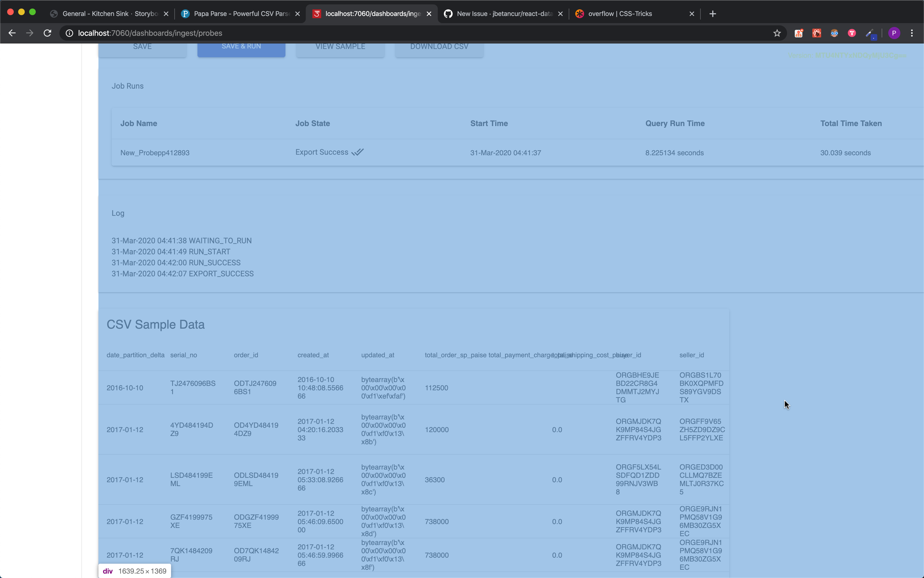
Task: Click the SAVE & RUN button
Action: 241,49
